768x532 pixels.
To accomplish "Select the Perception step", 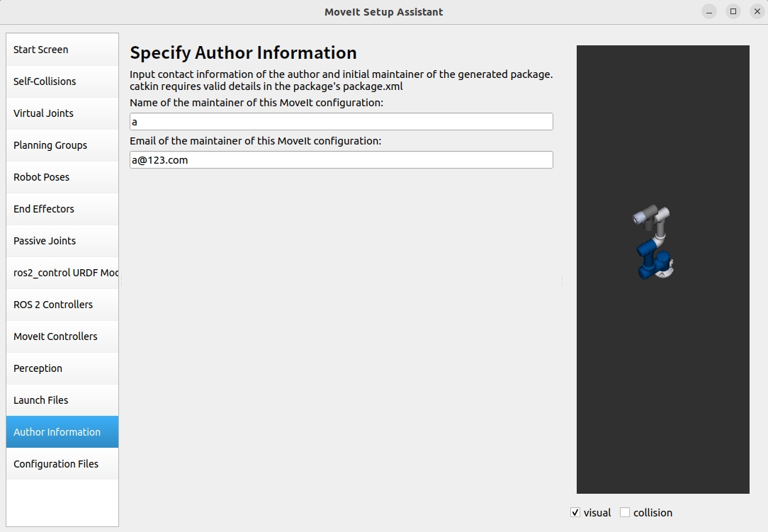I will (62, 368).
